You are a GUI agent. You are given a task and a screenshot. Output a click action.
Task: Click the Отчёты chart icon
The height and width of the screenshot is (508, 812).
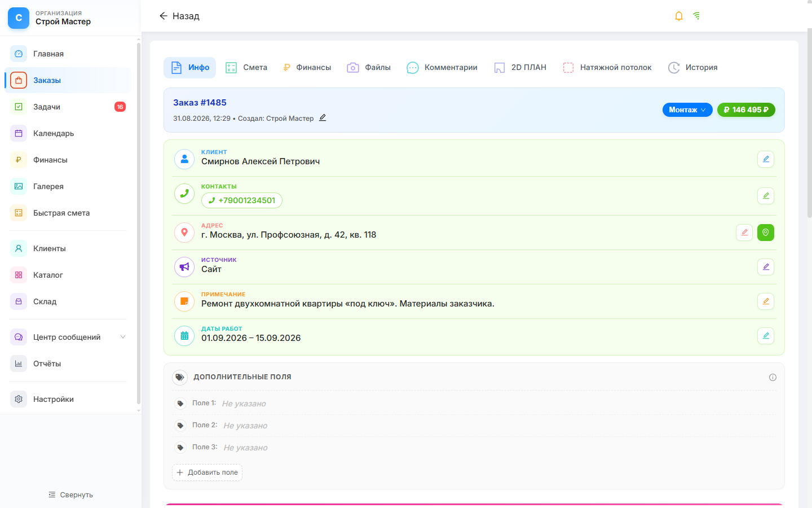click(19, 364)
